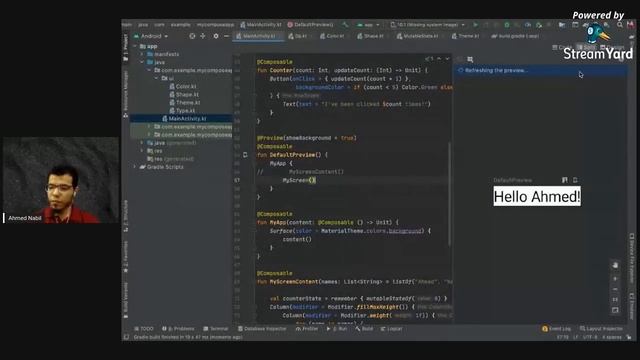The width and height of the screenshot is (640, 360).
Task: Go to previous highlighted error arrow
Action: click(439, 59)
